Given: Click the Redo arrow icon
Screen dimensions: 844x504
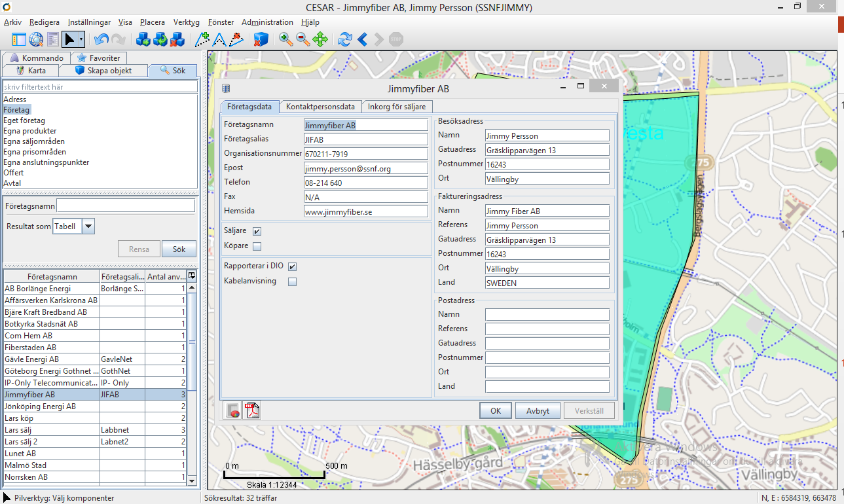Looking at the screenshot, I should 118,40.
